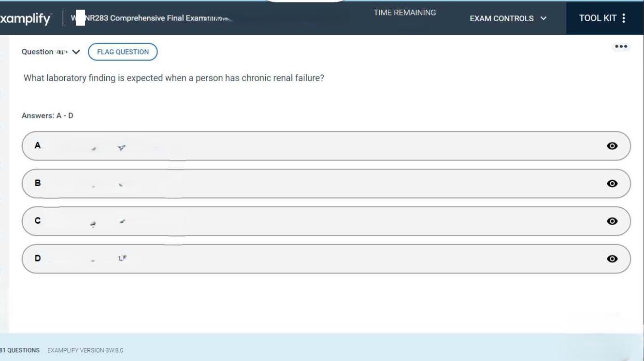Click the Examplify version text

pyautogui.click(x=85, y=350)
